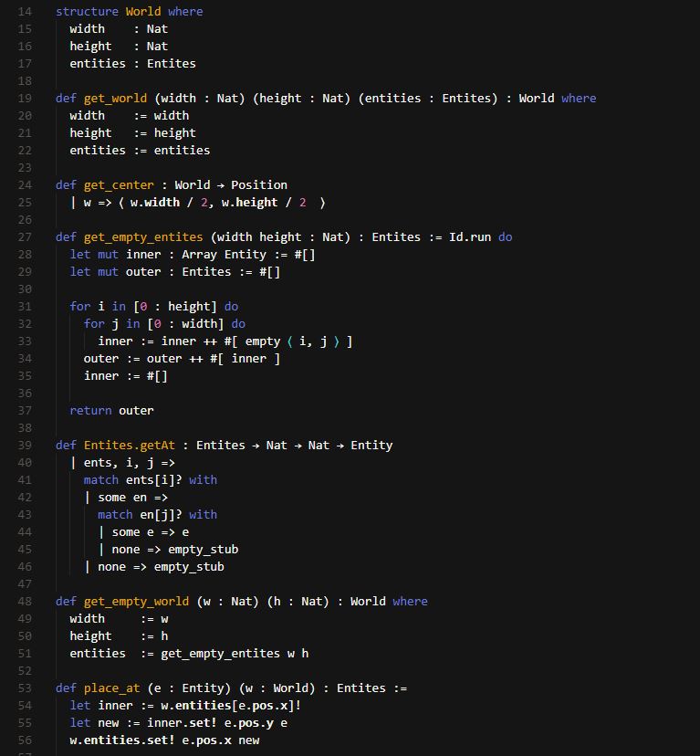Viewport: 700px width, 756px height.
Task: Click 'empty' call on line 33
Action: coord(262,341)
